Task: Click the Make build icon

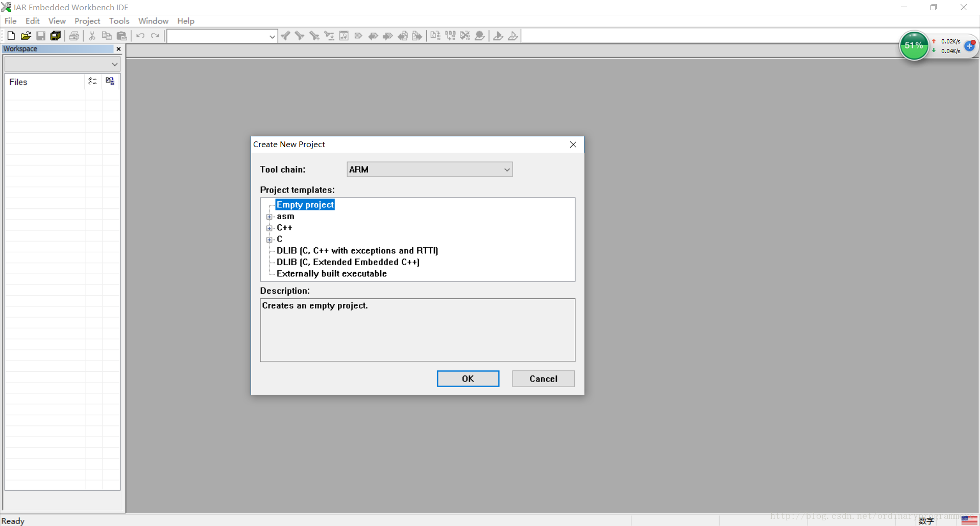Action: (450, 36)
